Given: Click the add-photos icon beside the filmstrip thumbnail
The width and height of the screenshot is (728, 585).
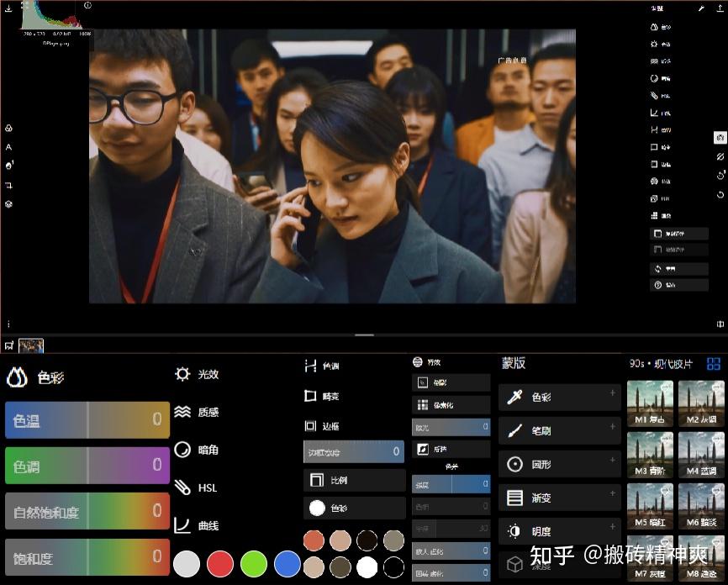Looking at the screenshot, I should pyautogui.click(x=8, y=345).
